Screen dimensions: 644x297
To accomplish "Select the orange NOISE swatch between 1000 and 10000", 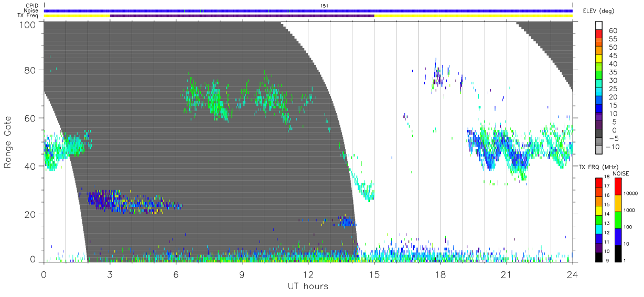I will (617, 203).
